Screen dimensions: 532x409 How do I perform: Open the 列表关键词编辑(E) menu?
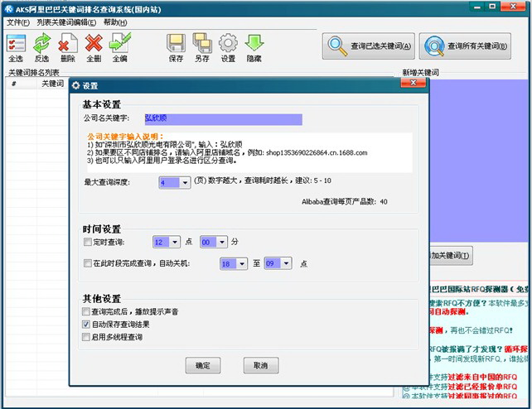pyautogui.click(x=66, y=22)
